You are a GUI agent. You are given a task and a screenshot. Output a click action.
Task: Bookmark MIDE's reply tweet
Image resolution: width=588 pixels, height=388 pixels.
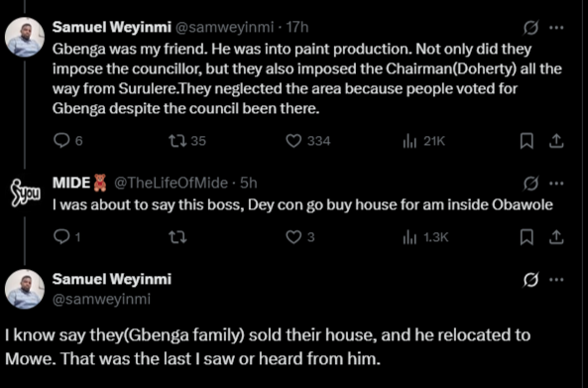coord(527,237)
